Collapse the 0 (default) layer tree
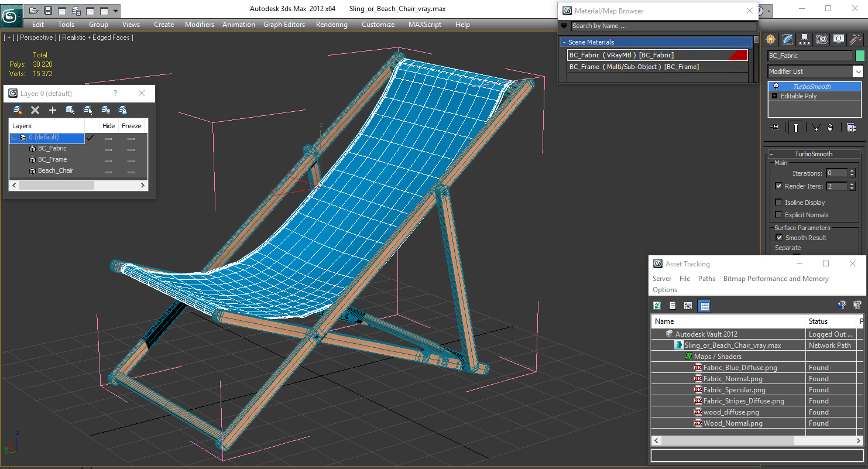 point(15,138)
